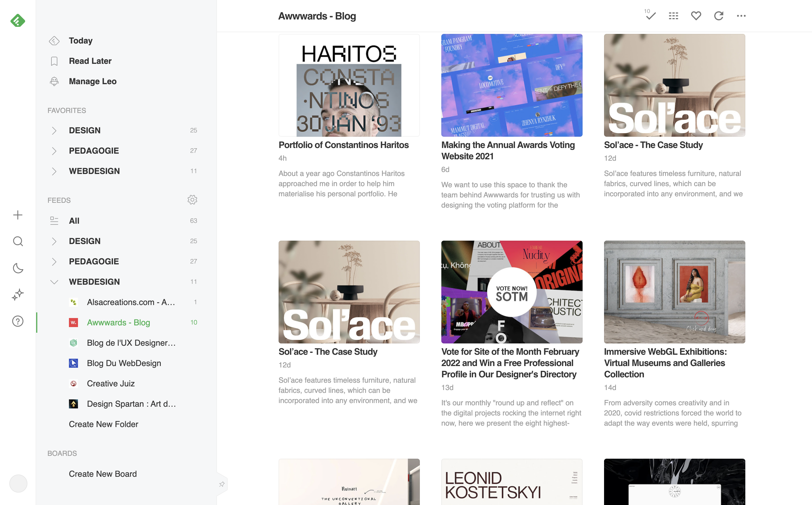Open help with the question mark icon

pos(18,321)
